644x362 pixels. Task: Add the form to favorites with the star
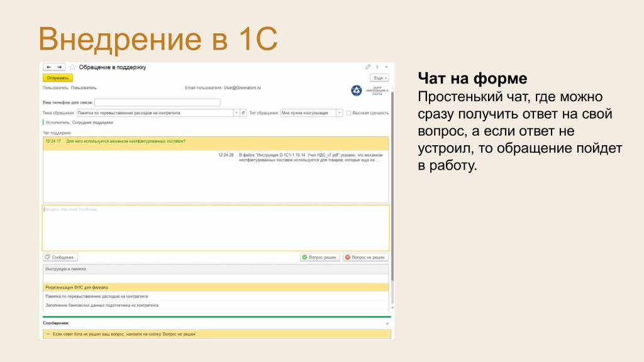tap(72, 67)
